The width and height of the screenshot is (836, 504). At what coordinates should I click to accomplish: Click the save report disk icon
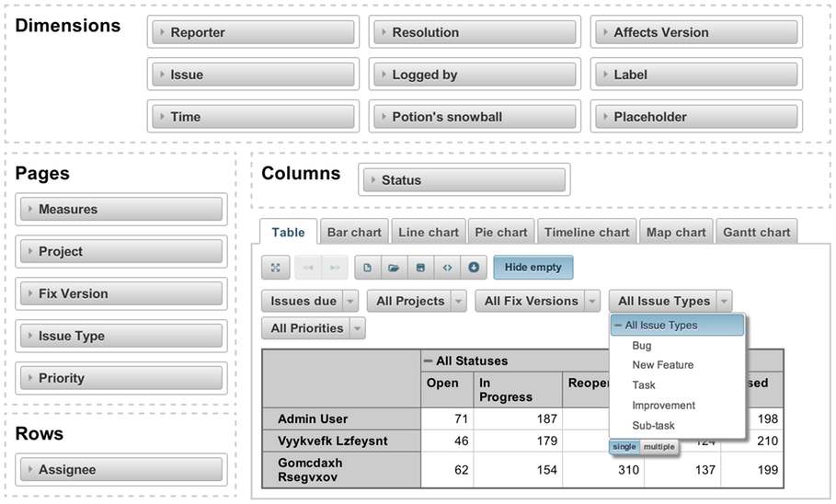tap(420, 268)
